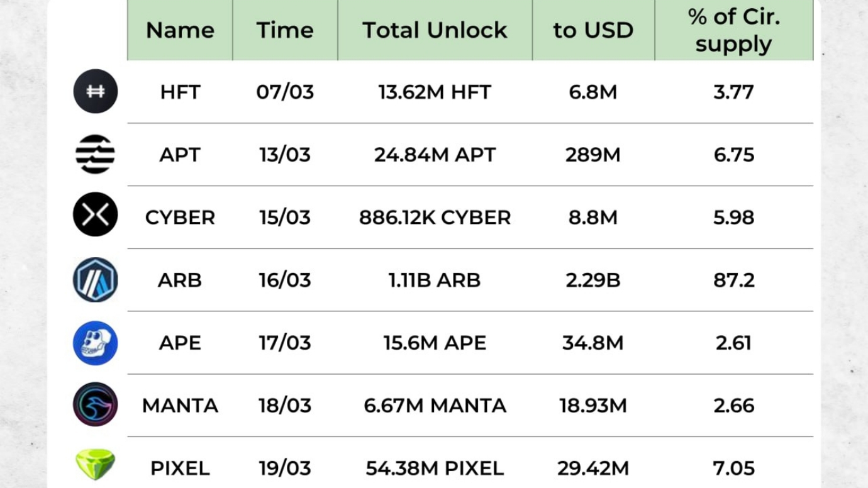
Task: Click the % of Cir. supply header
Action: 733,30
